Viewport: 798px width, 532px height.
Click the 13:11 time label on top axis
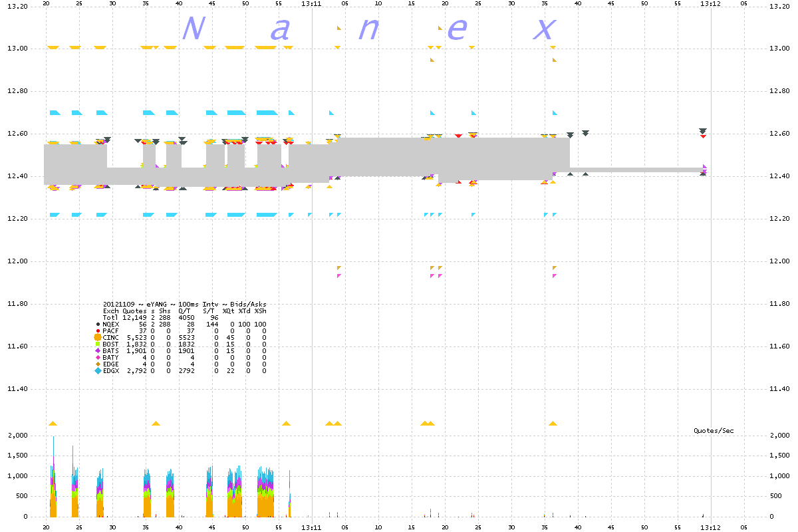point(312,3)
